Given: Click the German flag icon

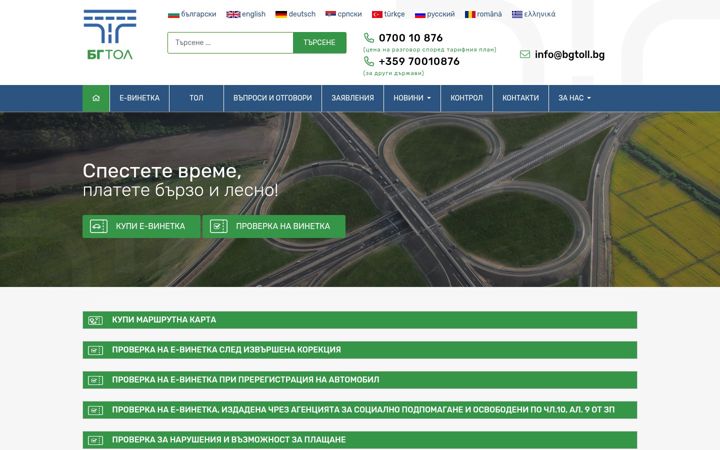Looking at the screenshot, I should click(x=281, y=15).
